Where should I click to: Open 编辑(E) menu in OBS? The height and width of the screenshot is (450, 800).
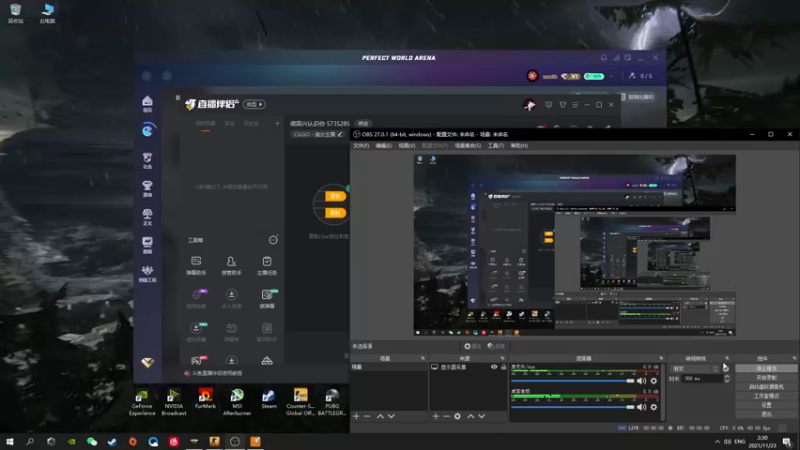coord(384,145)
